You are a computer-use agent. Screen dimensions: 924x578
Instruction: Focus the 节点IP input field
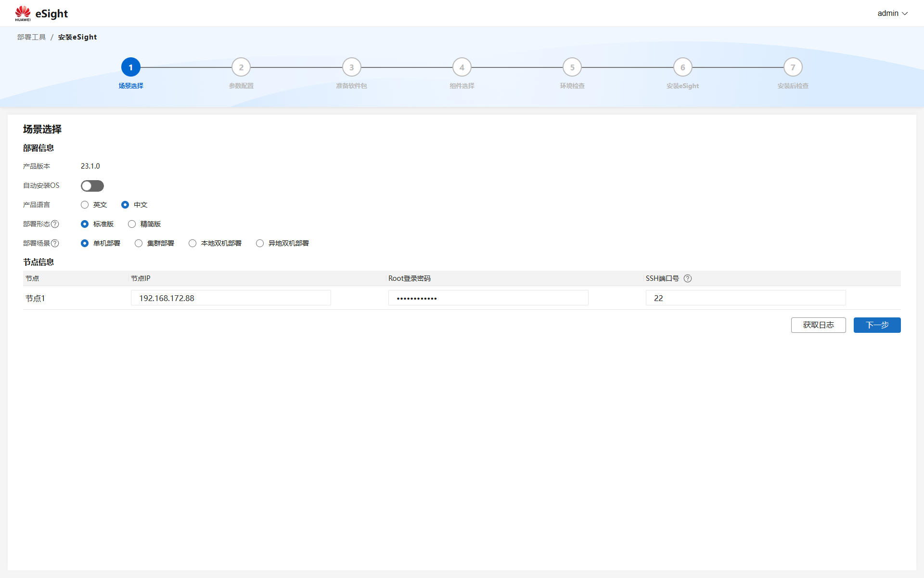point(231,298)
